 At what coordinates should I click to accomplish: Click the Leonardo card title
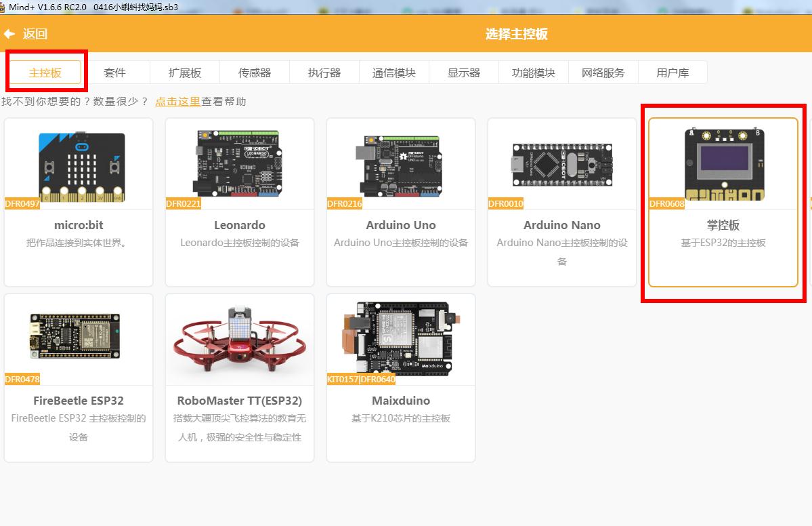(x=240, y=225)
